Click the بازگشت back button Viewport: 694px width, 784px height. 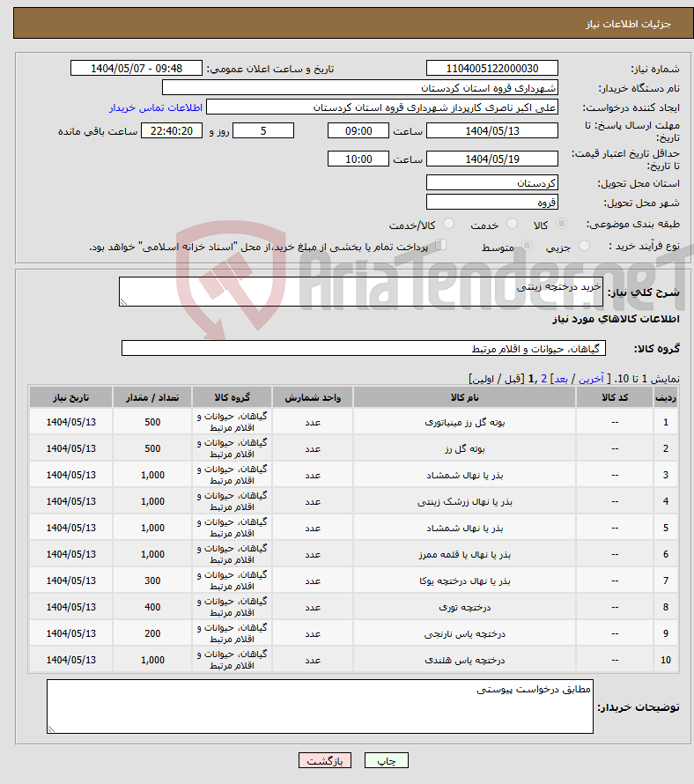click(x=325, y=760)
